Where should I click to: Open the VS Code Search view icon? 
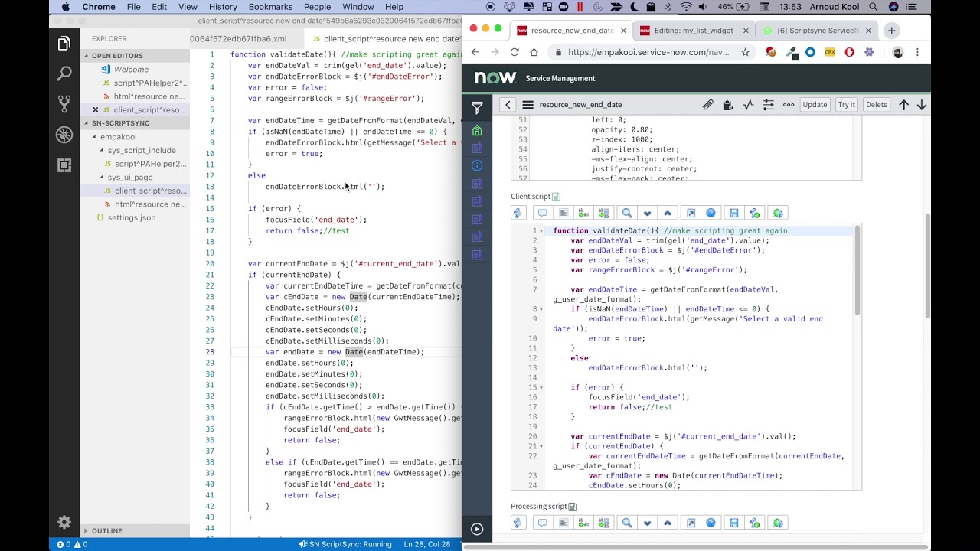(x=64, y=74)
